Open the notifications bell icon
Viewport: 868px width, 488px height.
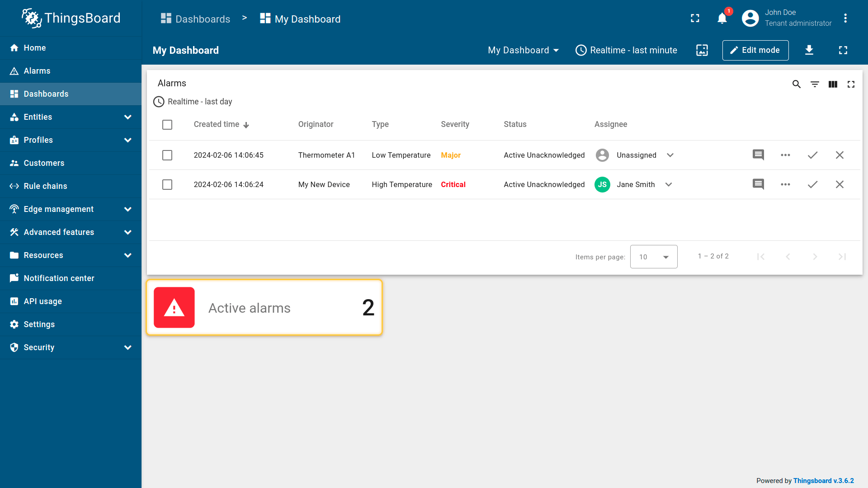(722, 19)
